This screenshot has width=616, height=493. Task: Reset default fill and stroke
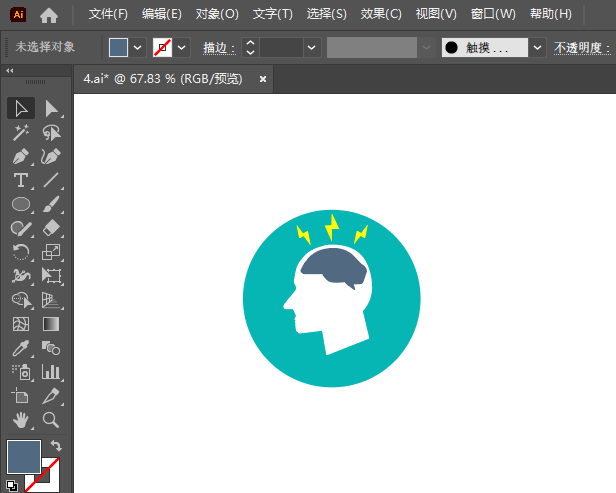[x=12, y=486]
